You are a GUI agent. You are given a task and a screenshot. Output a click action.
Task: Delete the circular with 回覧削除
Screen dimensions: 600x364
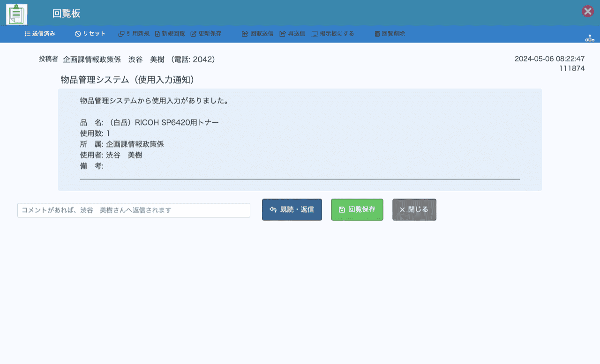click(390, 34)
